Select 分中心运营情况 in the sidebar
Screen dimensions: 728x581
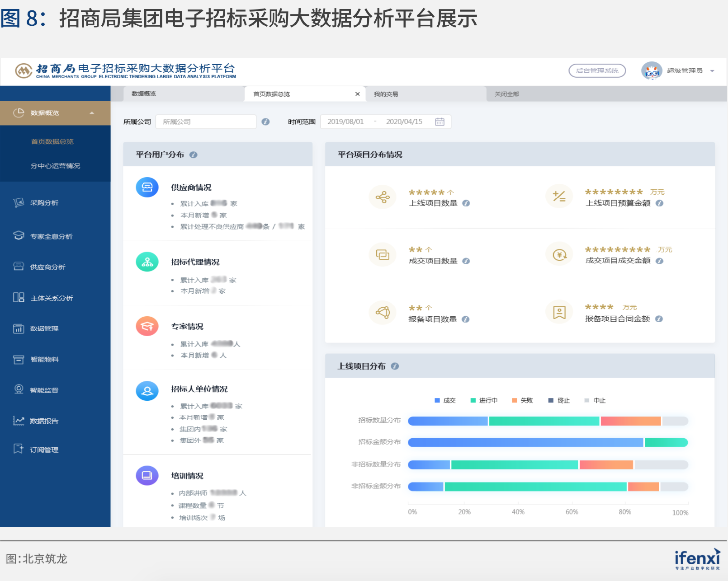pos(55,166)
